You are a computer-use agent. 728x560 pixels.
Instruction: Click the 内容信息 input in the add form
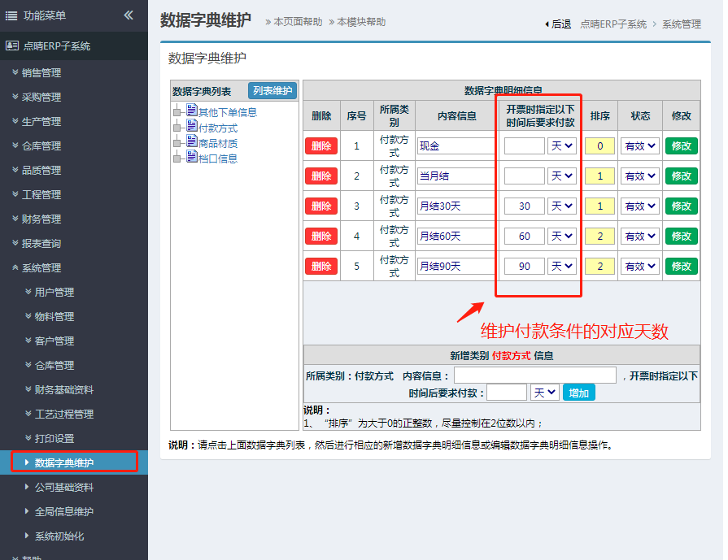pos(534,376)
